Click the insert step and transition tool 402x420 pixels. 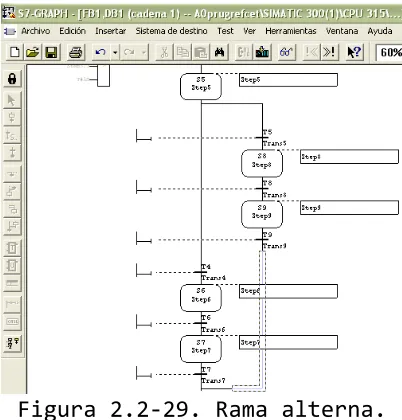[x=12, y=118]
